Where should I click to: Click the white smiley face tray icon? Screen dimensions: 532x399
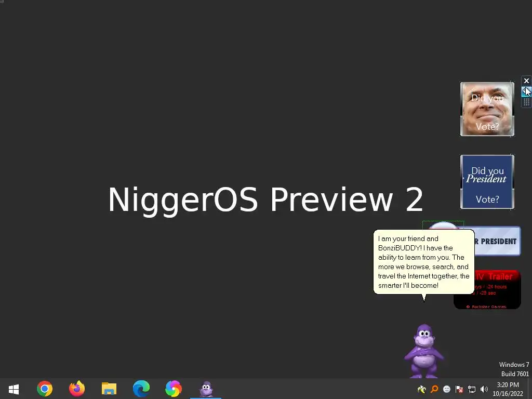[x=446, y=389]
